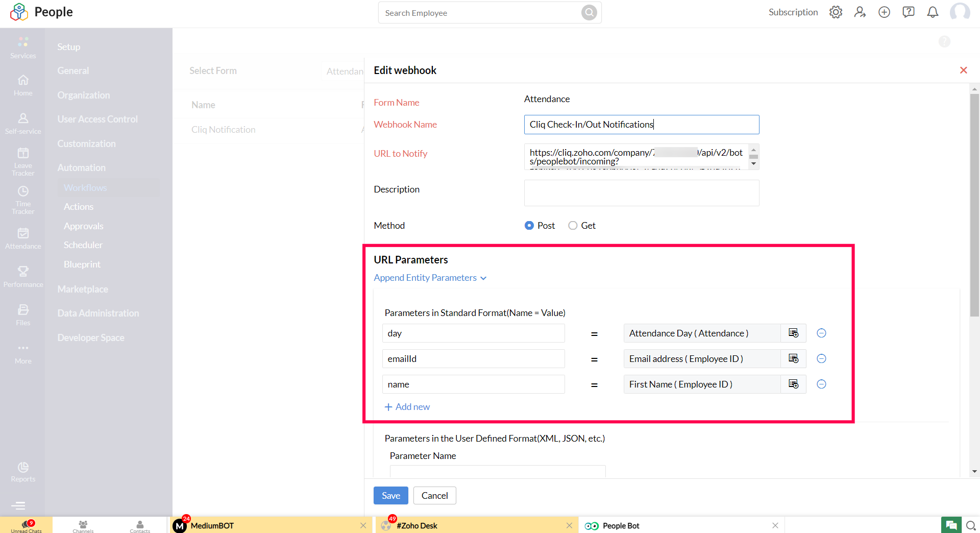This screenshot has width=980, height=533.
Task: Open field picker for day parameter
Action: click(793, 333)
